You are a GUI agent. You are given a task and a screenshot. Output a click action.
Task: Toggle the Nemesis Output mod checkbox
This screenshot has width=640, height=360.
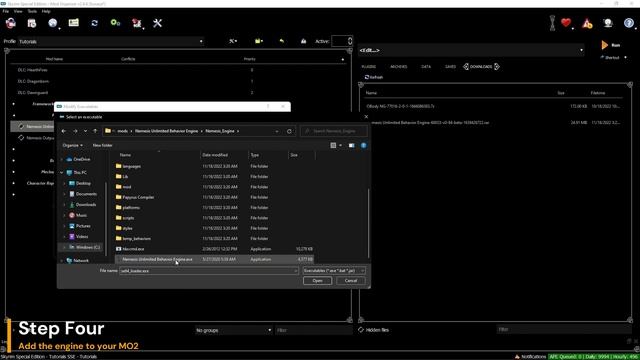[21, 138]
